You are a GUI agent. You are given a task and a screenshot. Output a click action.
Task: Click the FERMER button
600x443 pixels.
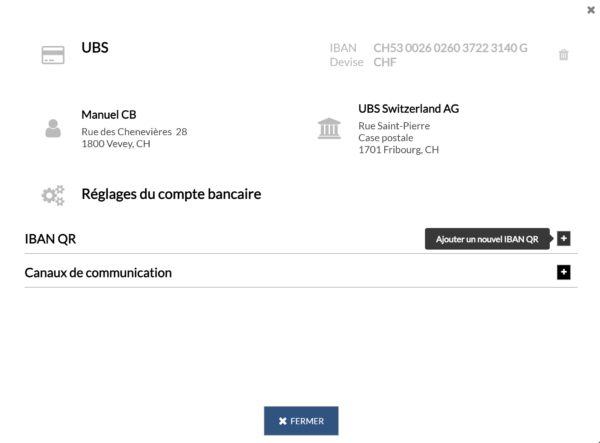click(301, 421)
